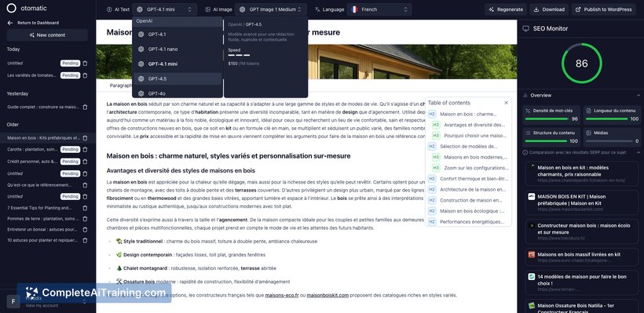Click the Densité de mot-clés icon
The height and width of the screenshot is (313, 644).
pos(528,111)
